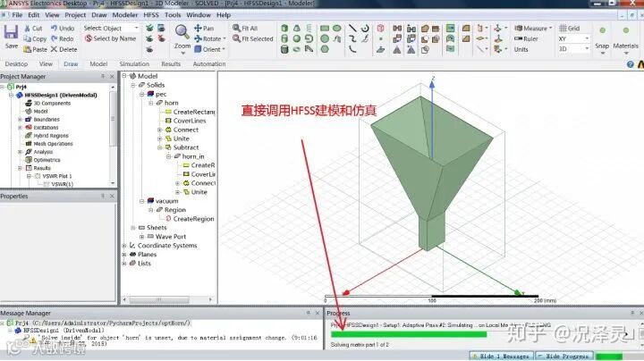Open the HFSS menu

pos(151,15)
